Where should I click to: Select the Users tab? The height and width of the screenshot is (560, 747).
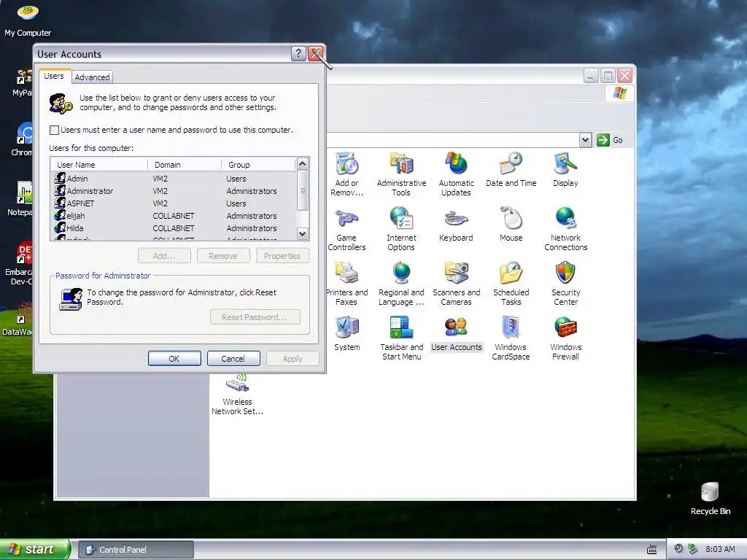pyautogui.click(x=54, y=76)
